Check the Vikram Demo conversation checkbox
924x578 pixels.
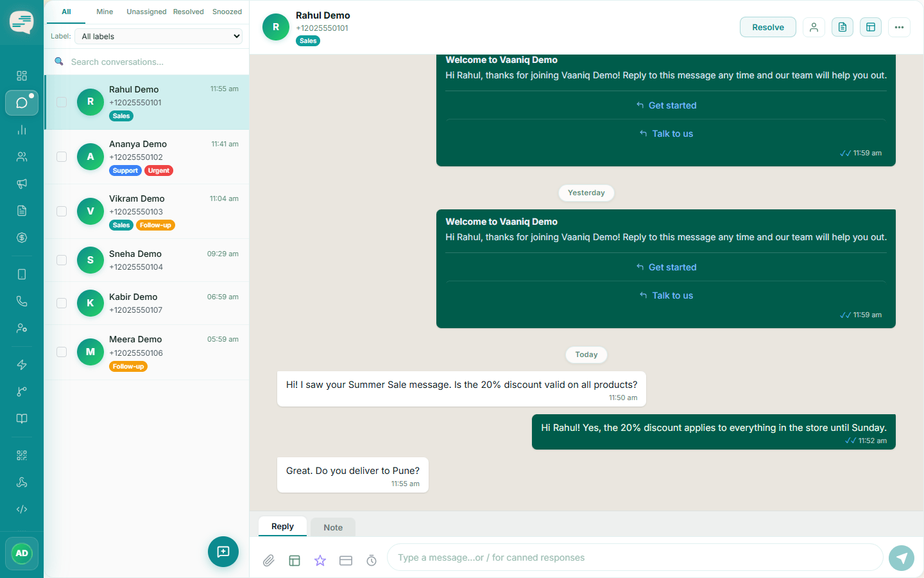coord(62,211)
